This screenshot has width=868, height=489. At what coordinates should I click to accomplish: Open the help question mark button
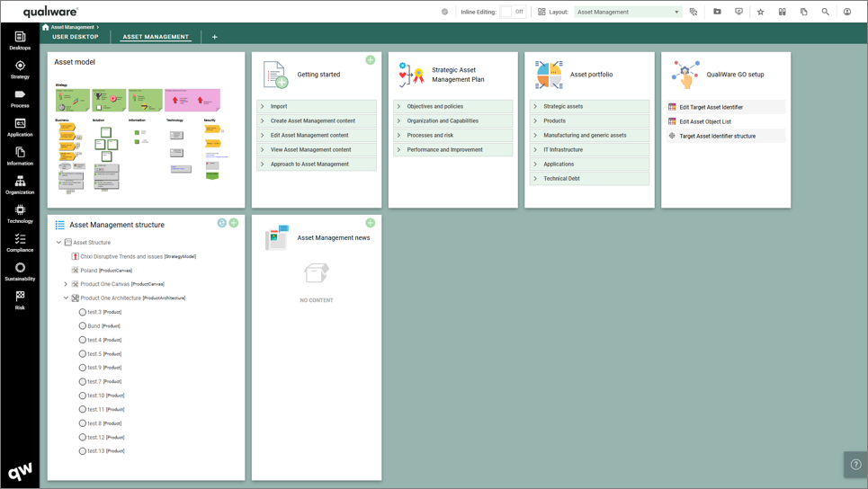(x=855, y=465)
